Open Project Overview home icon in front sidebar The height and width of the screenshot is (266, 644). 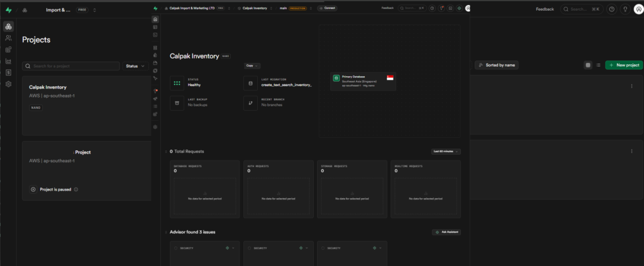[155, 19]
